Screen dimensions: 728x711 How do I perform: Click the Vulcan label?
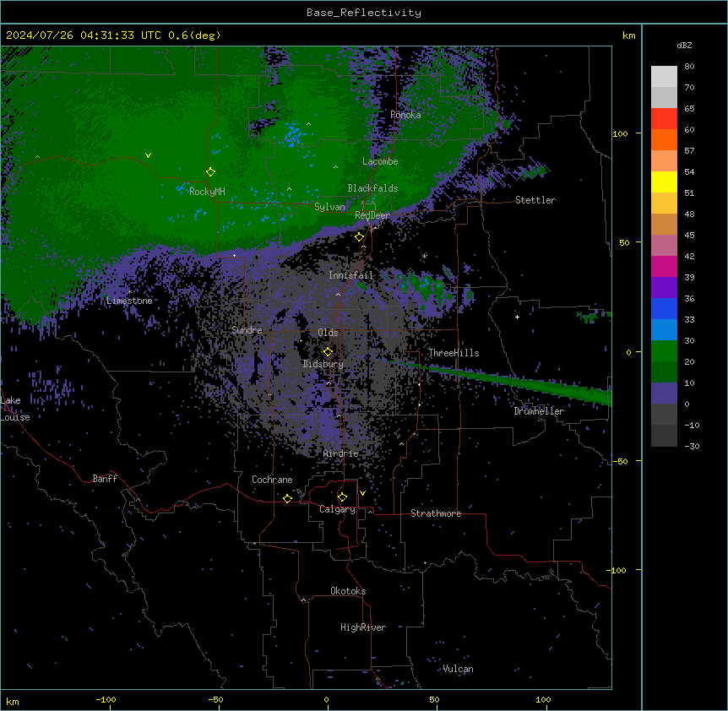coord(458,669)
